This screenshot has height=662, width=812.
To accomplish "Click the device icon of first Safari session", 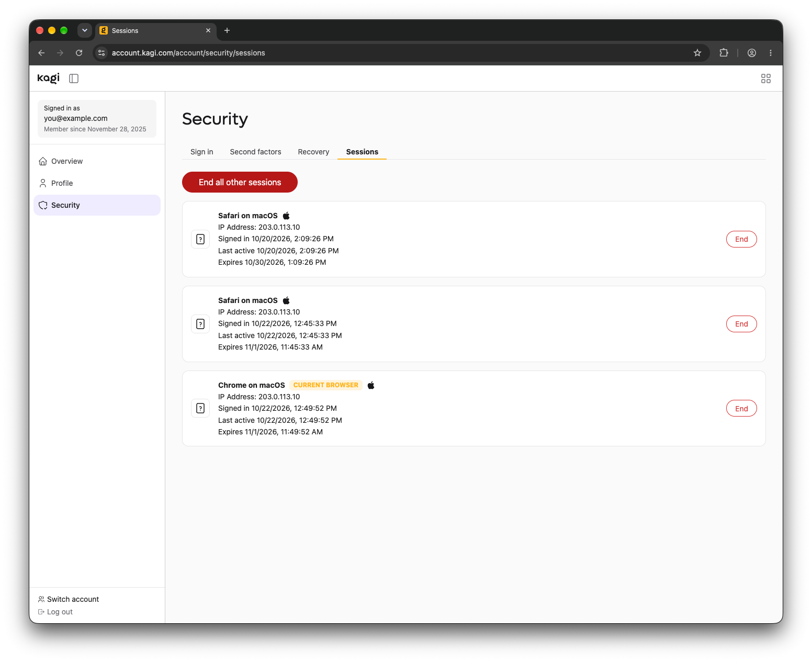I will tap(200, 239).
